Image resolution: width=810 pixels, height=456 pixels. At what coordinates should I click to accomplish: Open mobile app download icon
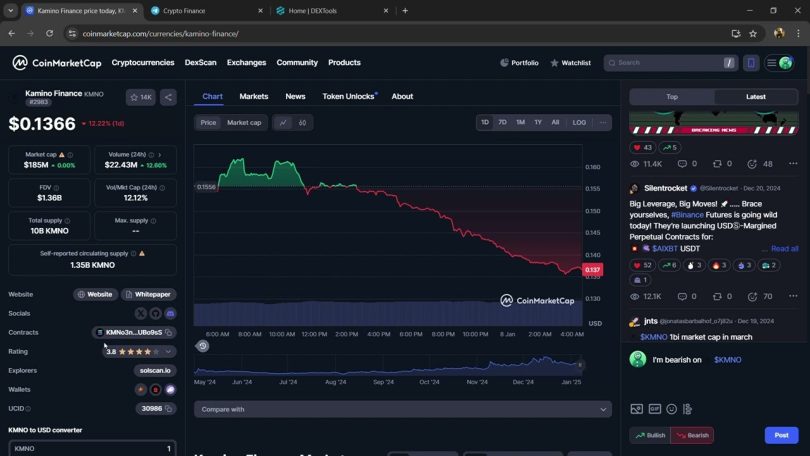(x=751, y=63)
